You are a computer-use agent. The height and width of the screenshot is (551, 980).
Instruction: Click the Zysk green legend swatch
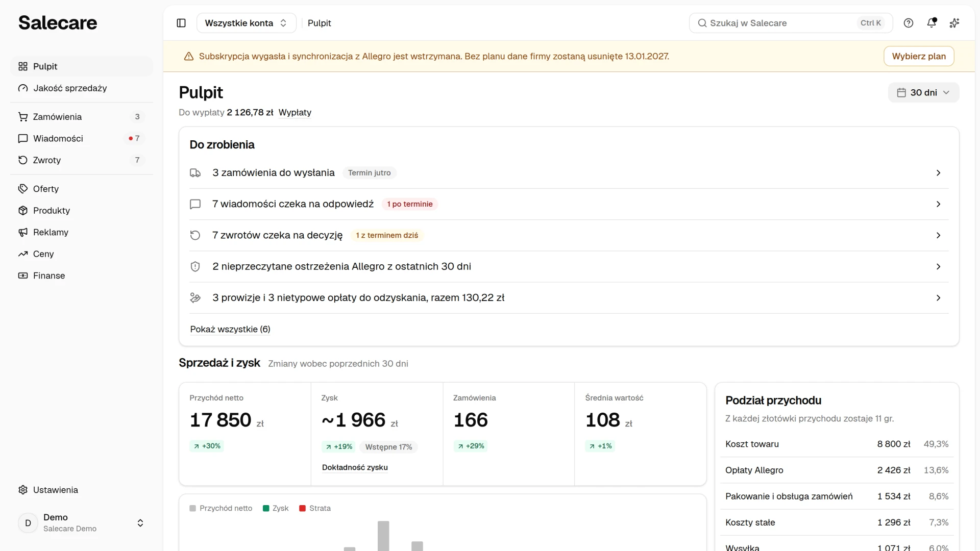(266, 508)
